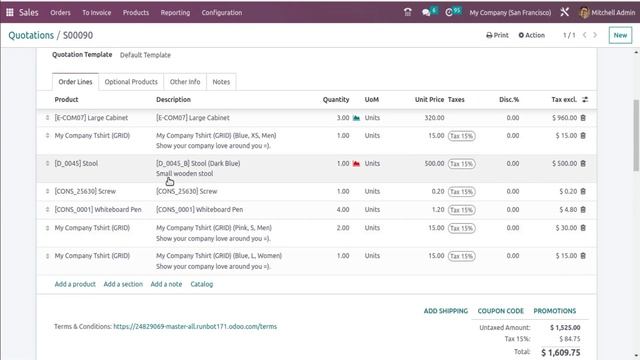
Task: Switch to the Other Info tab
Action: (185, 82)
